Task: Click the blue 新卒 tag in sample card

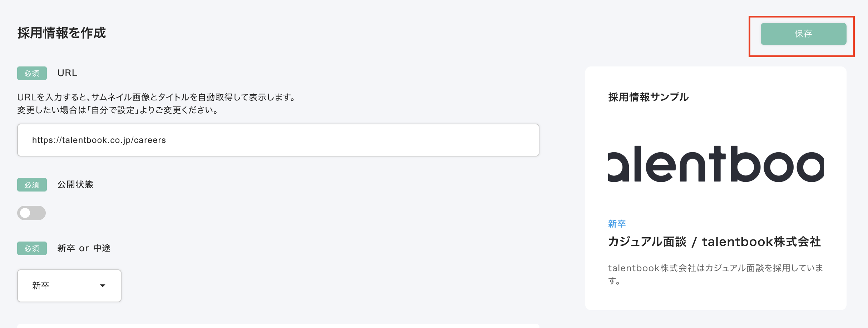Action: (x=617, y=224)
